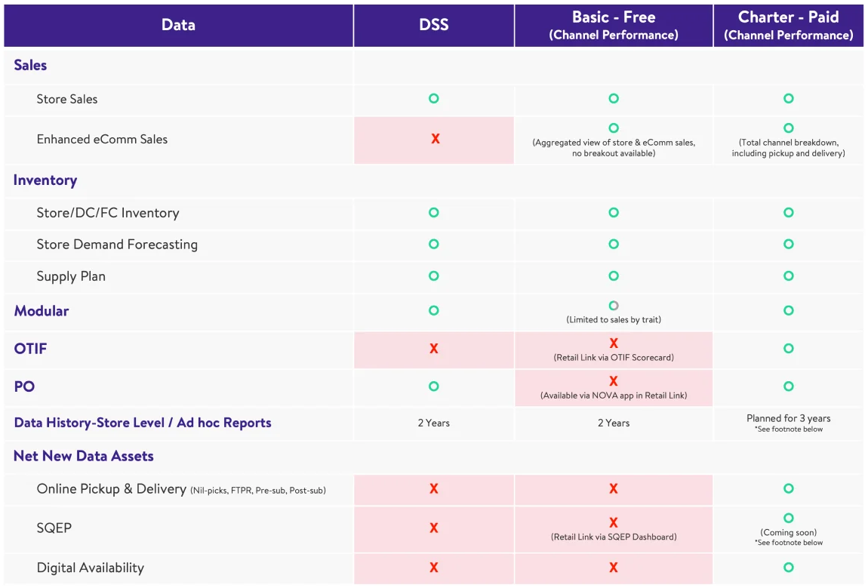Image resolution: width=868 pixels, height=588 pixels.
Task: Select the Basic - Free column header
Action: (614, 25)
